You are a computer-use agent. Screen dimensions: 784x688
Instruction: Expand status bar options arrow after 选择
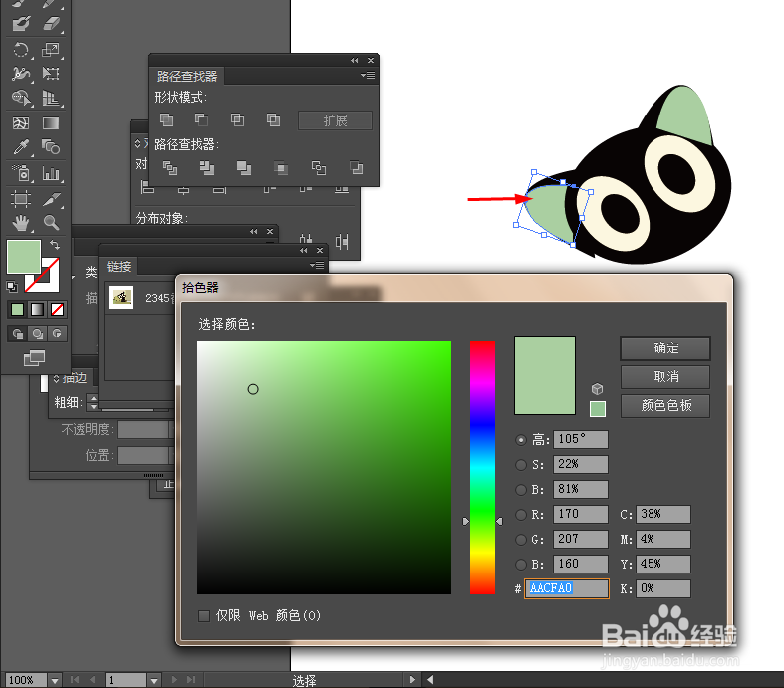pyautogui.click(x=412, y=679)
